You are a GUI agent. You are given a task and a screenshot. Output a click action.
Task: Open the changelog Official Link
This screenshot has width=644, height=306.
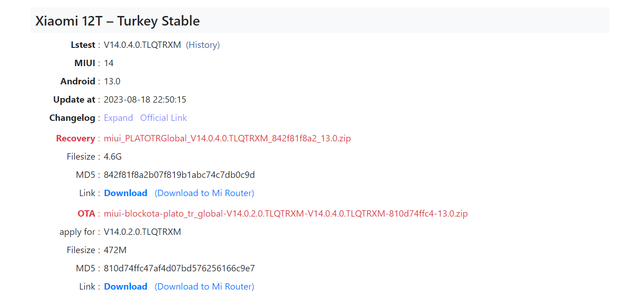(163, 118)
